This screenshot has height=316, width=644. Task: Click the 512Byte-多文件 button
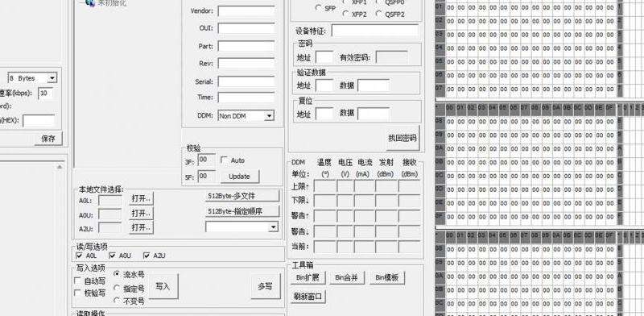242,196
